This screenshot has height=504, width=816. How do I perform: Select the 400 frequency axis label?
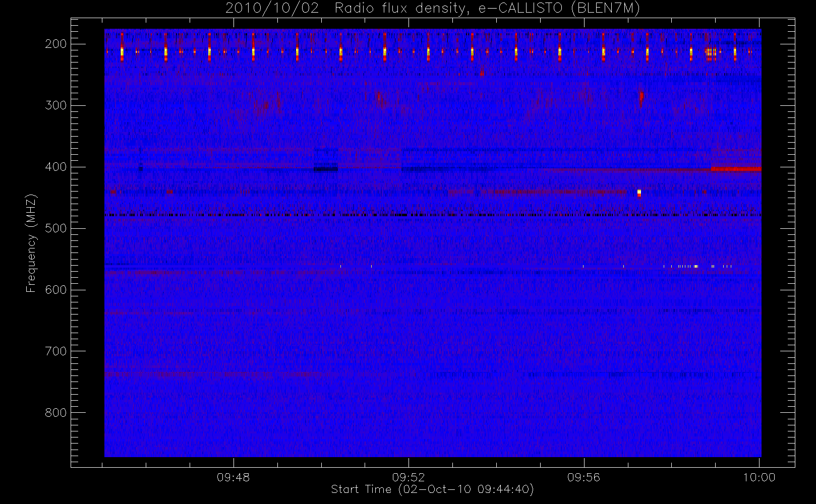pos(55,167)
